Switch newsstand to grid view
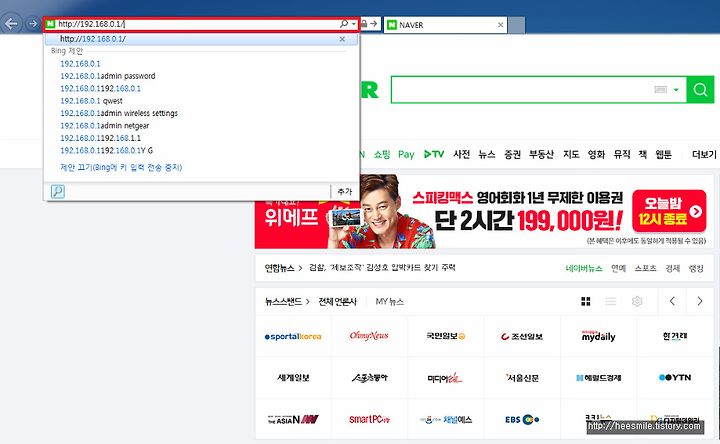This screenshot has width=720, height=444. coord(585,301)
